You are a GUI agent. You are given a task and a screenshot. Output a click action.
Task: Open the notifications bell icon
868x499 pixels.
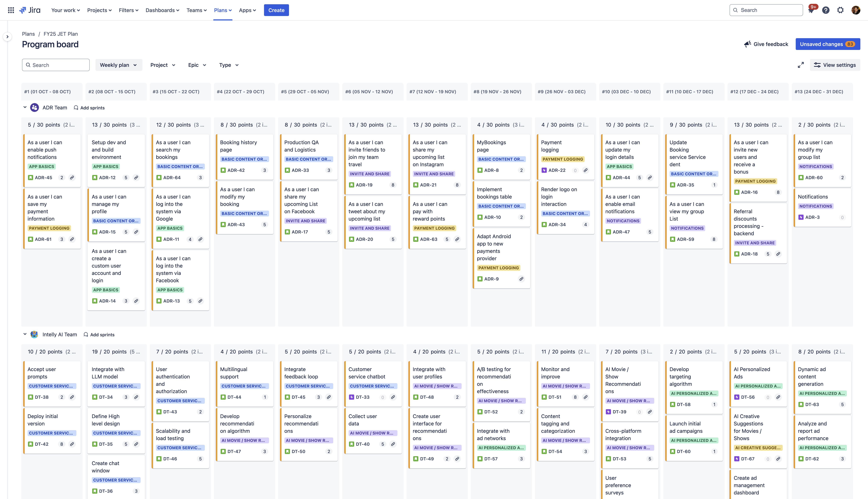[x=811, y=10]
